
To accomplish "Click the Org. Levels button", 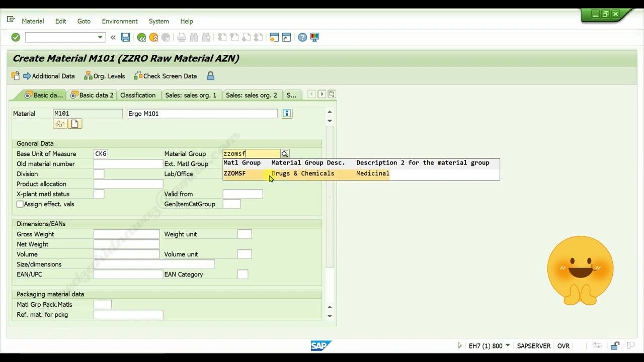I will click(x=105, y=76).
